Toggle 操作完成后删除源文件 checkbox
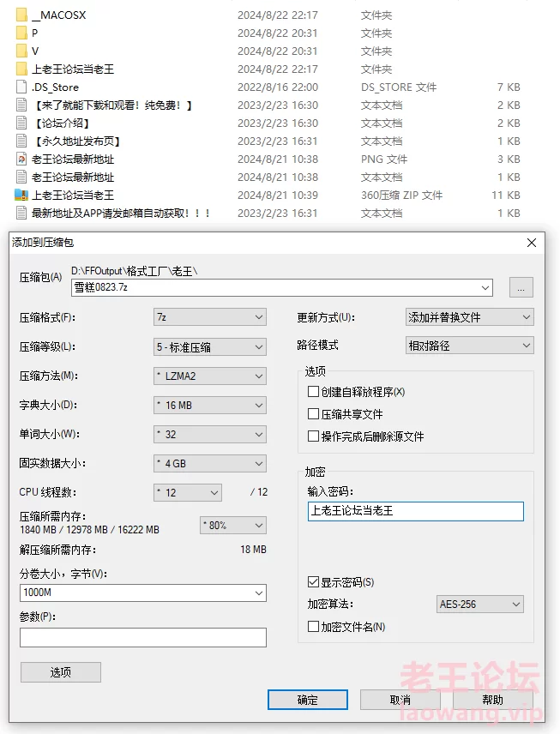This screenshot has width=560, height=734. click(x=313, y=436)
